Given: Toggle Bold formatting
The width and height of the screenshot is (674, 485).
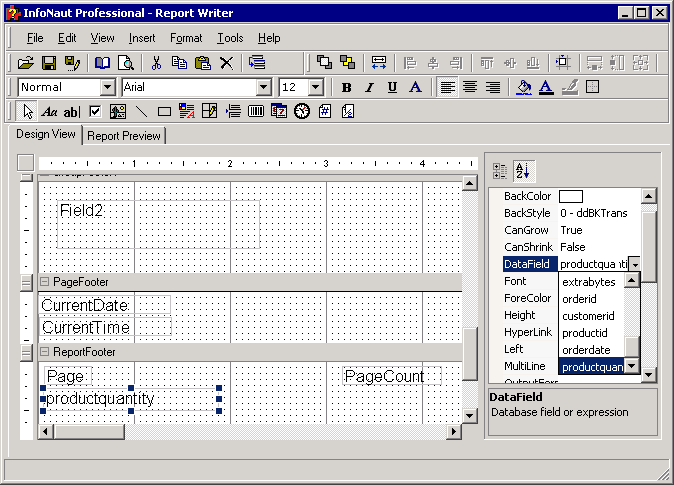Looking at the screenshot, I should pyautogui.click(x=346, y=87).
